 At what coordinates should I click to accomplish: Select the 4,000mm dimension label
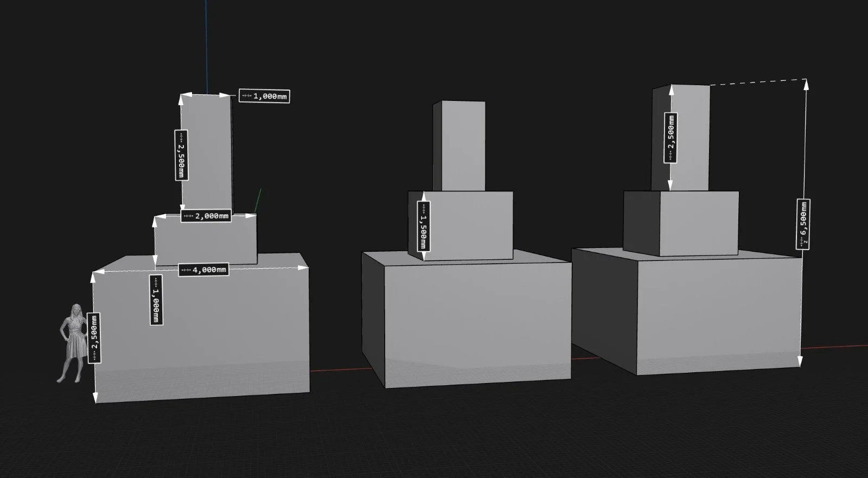click(203, 270)
